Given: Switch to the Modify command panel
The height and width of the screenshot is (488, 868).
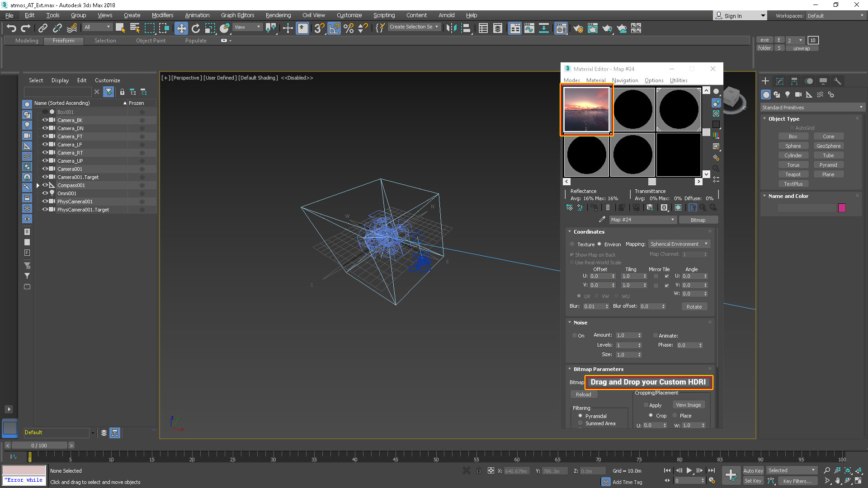Looking at the screenshot, I should click(779, 81).
